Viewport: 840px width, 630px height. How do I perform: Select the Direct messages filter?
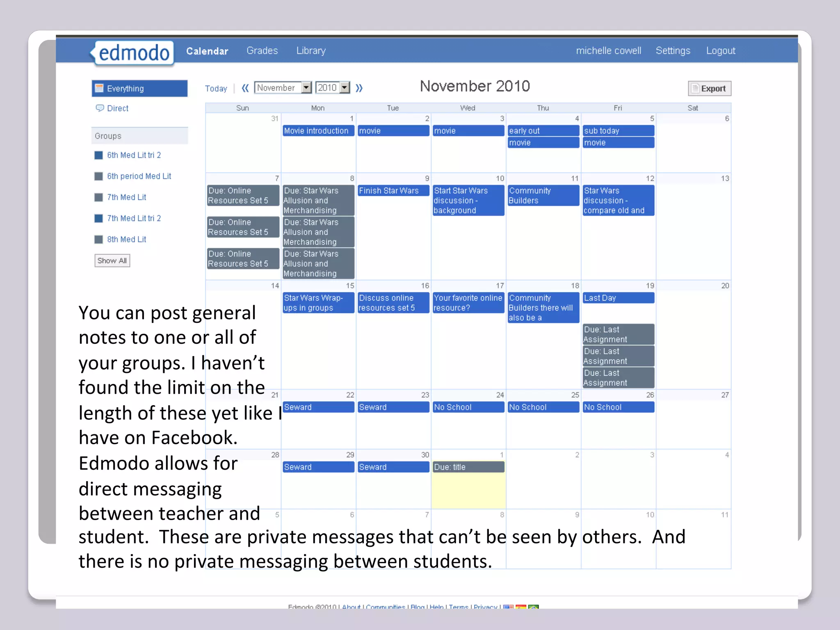[x=118, y=108]
